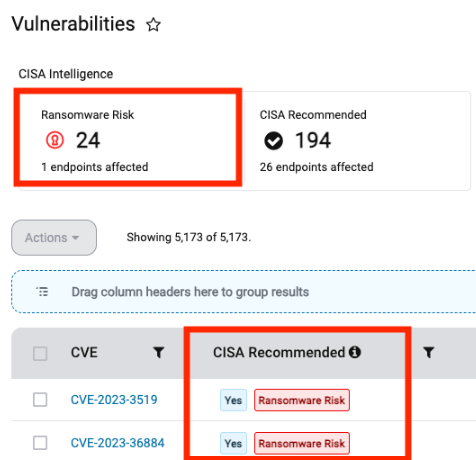Click the drag column headers grouping area
The width and height of the screenshot is (476, 460).
pyautogui.click(x=244, y=292)
